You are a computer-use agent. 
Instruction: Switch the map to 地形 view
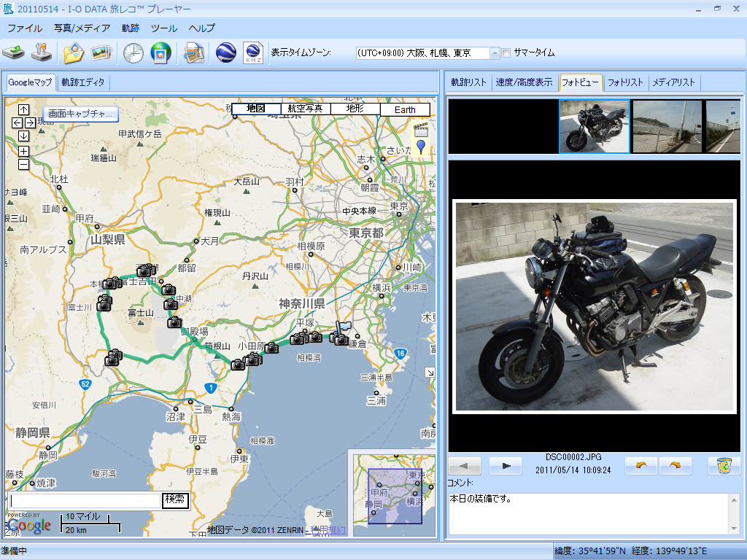pos(355,109)
